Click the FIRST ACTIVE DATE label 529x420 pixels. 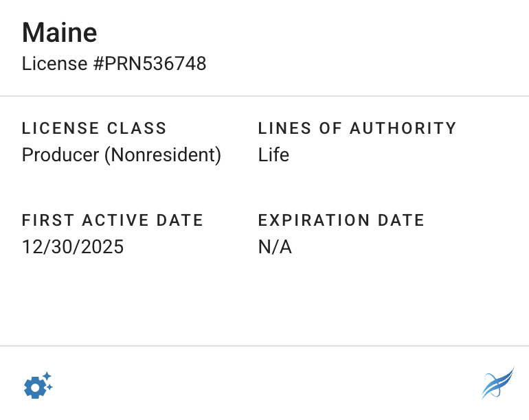113,220
